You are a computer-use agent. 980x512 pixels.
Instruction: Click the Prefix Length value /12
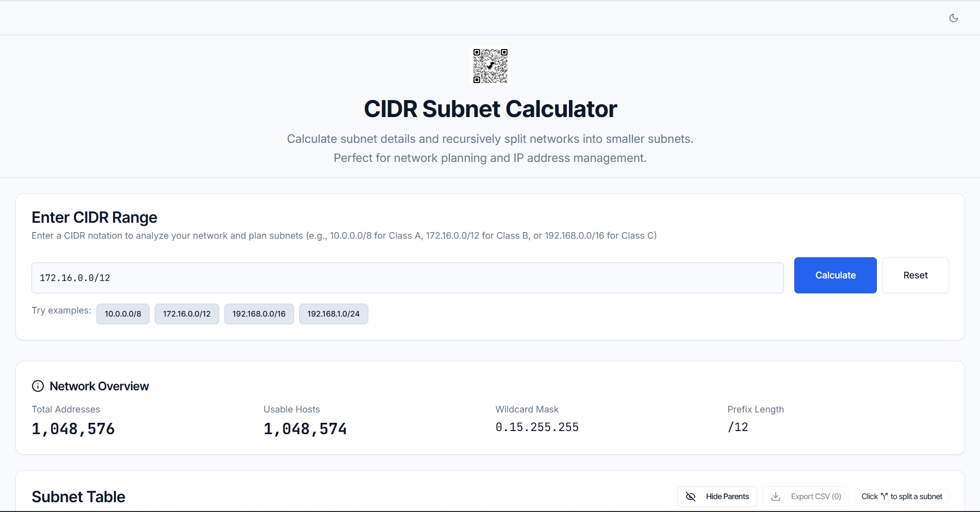tap(738, 427)
